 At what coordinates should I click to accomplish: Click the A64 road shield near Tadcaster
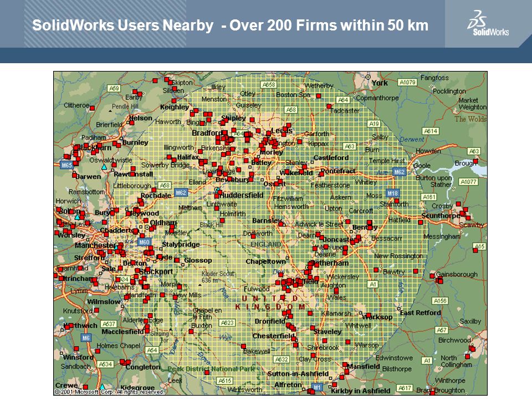[x=343, y=100]
